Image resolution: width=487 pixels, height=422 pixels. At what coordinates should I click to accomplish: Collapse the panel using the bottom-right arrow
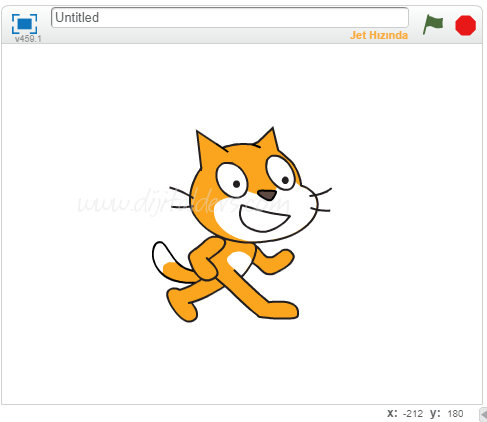click(x=483, y=414)
